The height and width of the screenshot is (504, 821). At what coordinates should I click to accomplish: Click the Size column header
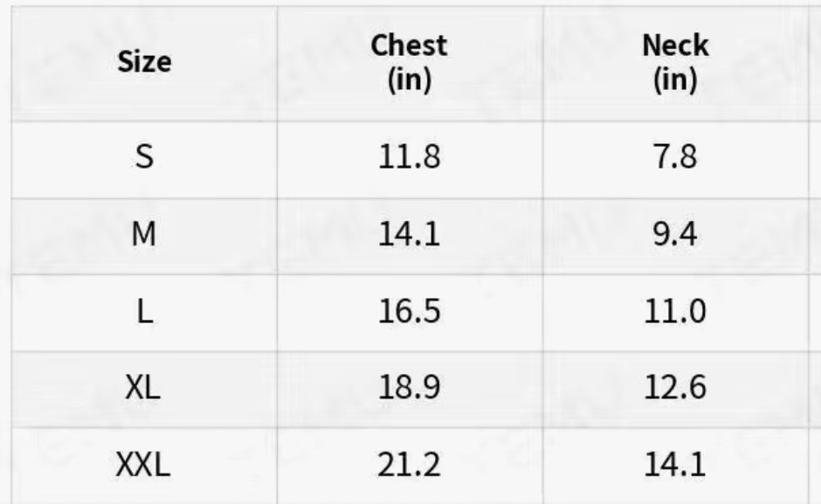[144, 62]
